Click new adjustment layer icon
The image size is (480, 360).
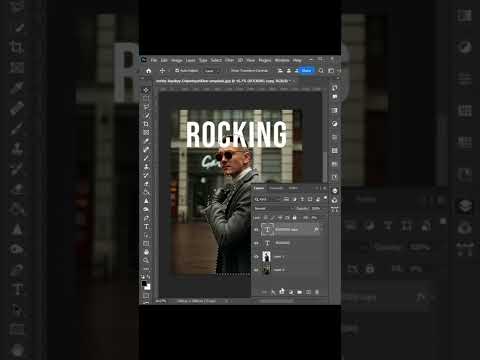pyautogui.click(x=291, y=292)
